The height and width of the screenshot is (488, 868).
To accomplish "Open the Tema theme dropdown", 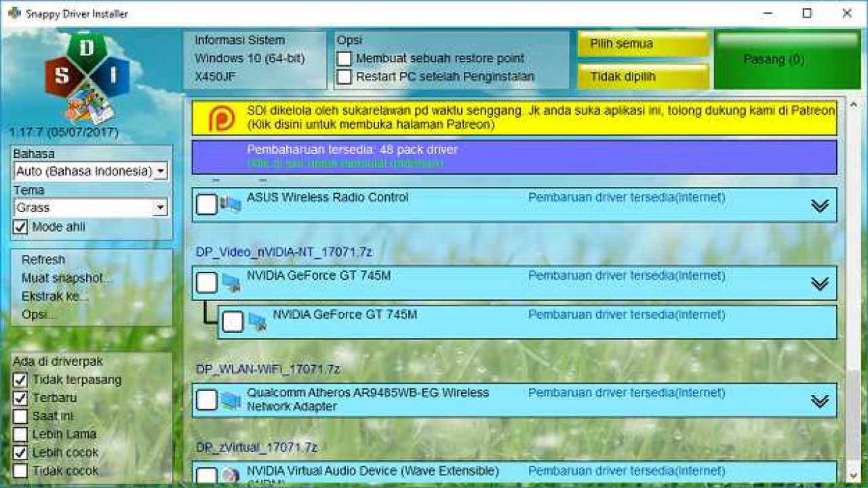I will pos(91,207).
